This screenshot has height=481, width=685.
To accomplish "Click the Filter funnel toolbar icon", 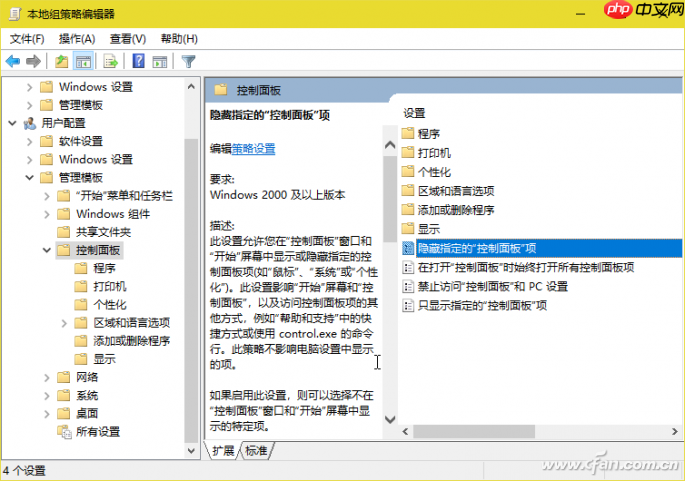I will pos(188,62).
